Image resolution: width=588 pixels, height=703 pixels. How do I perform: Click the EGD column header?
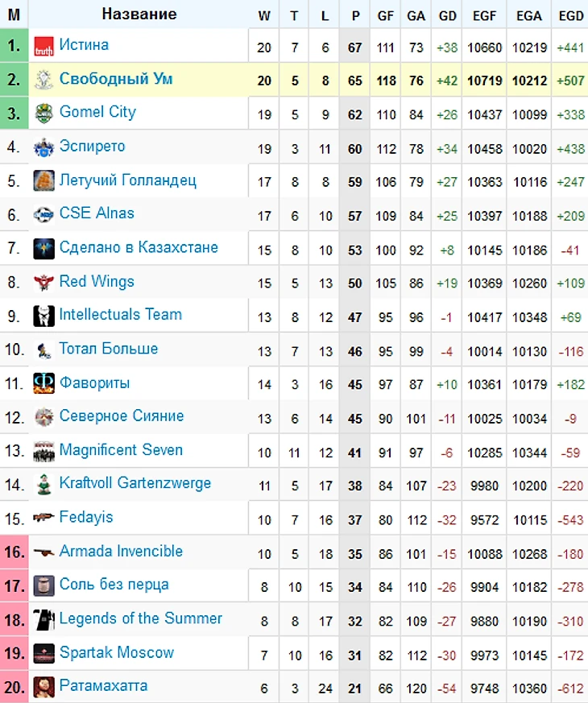click(x=570, y=15)
